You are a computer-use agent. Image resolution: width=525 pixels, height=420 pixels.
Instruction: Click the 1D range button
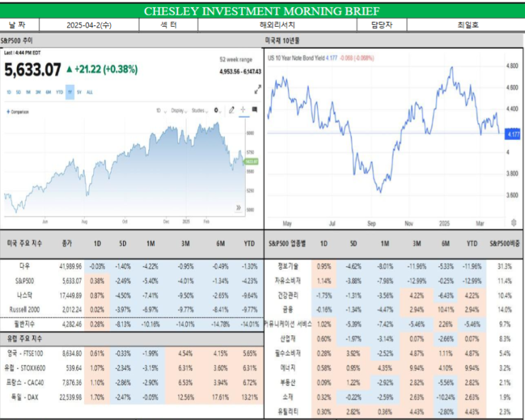[8, 92]
